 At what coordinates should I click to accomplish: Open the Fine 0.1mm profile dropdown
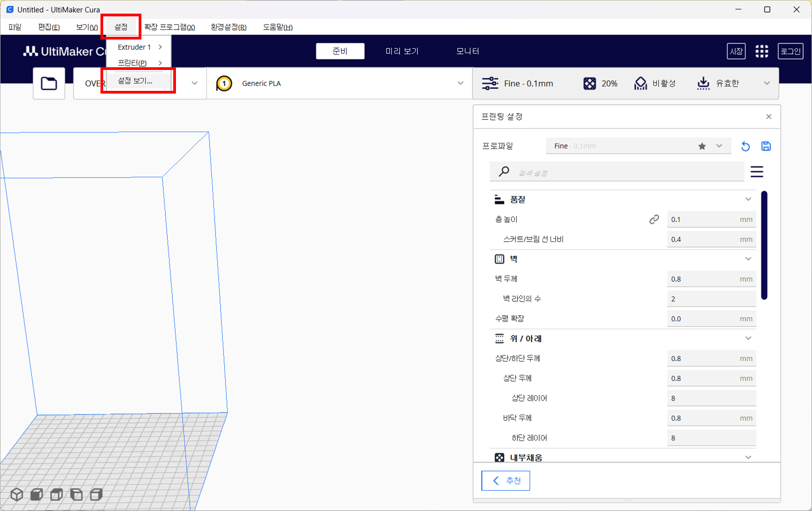tap(638, 146)
